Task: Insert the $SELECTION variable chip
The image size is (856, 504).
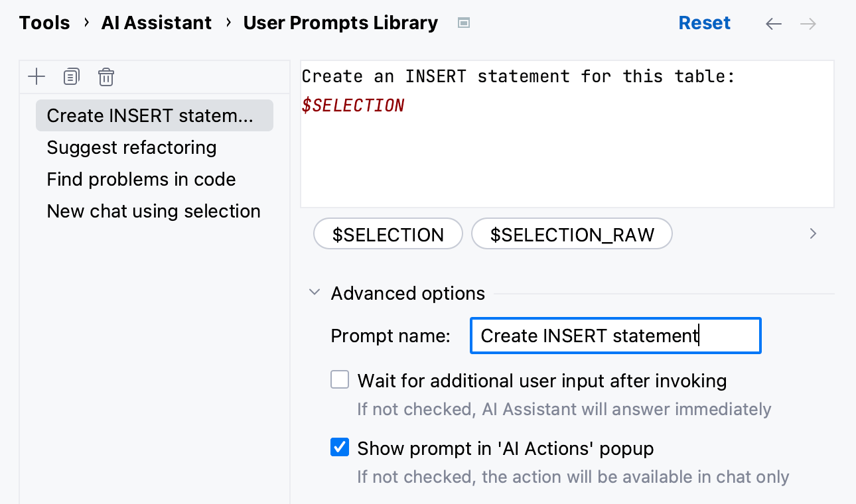Action: pyautogui.click(x=388, y=234)
